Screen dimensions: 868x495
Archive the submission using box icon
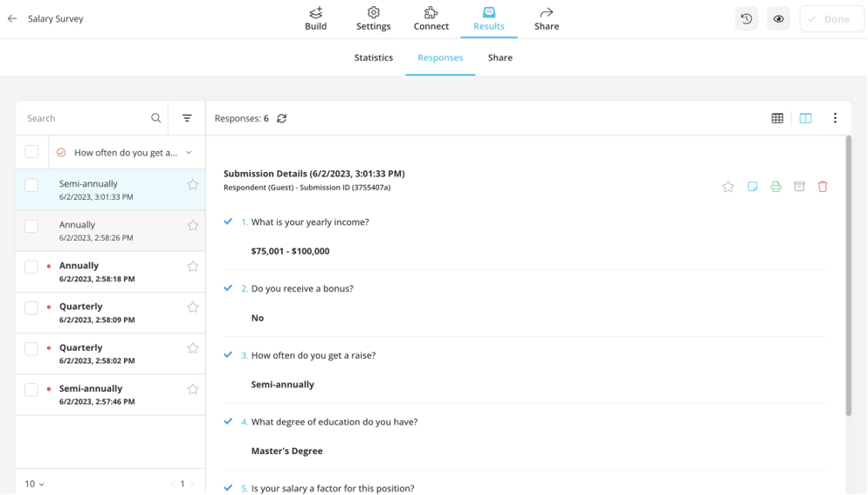(x=799, y=187)
